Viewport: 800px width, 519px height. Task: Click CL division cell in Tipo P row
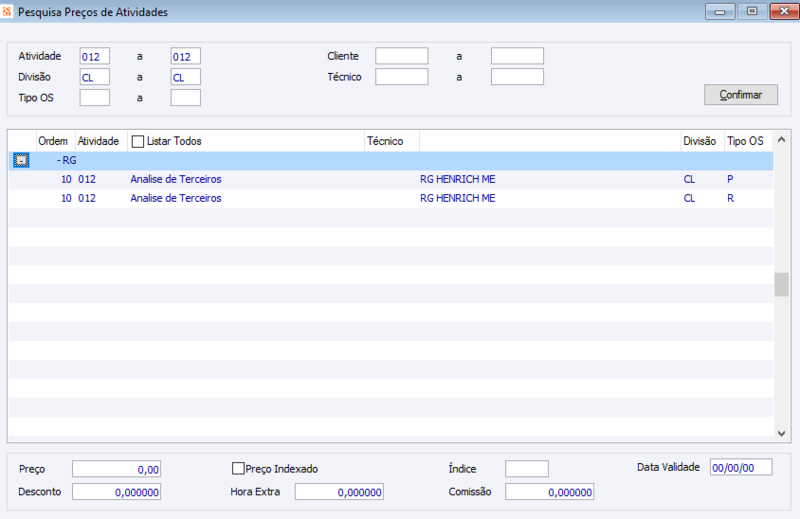689,179
